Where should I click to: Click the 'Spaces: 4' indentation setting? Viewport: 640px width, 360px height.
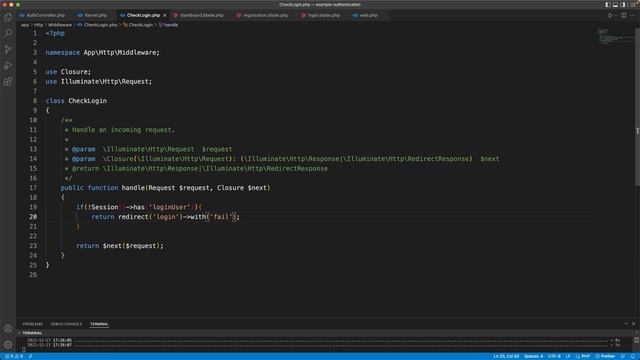tap(533, 356)
